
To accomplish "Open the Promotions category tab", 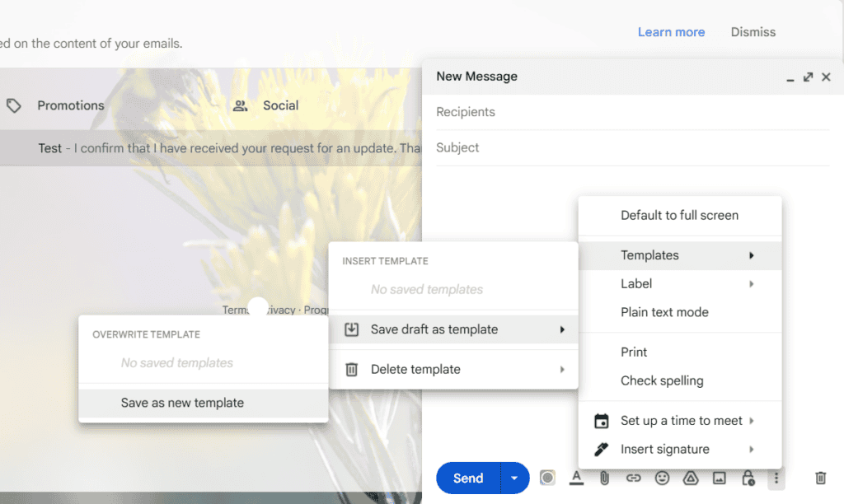I will [x=70, y=105].
